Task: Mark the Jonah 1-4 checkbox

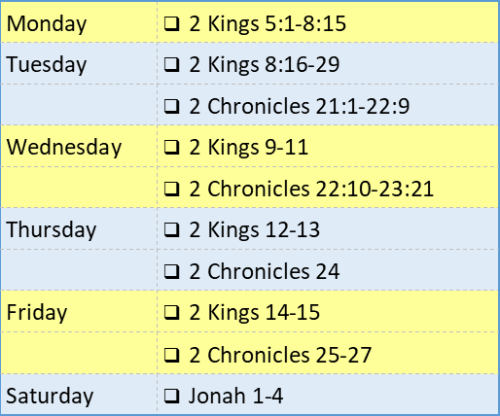Action: coord(172,396)
